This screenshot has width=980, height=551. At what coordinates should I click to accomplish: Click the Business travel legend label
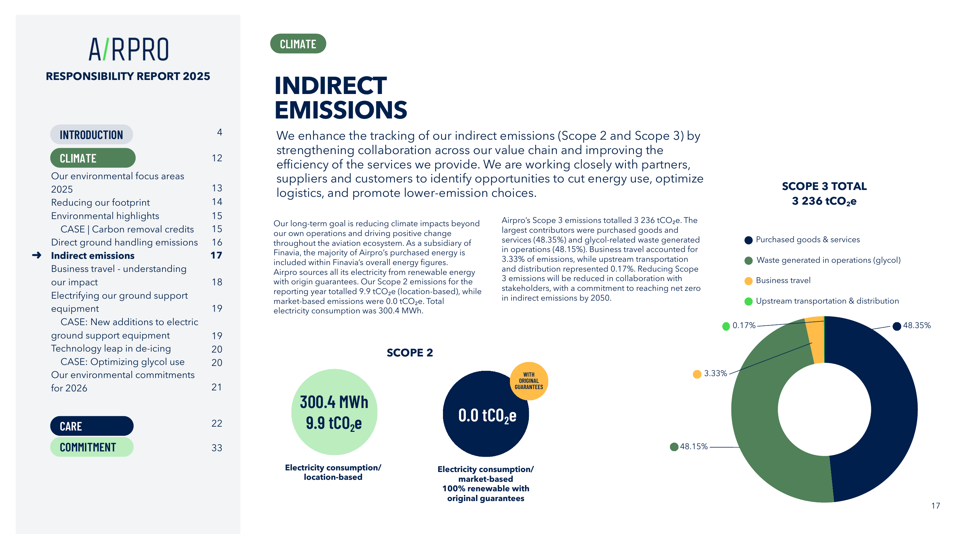coord(783,280)
